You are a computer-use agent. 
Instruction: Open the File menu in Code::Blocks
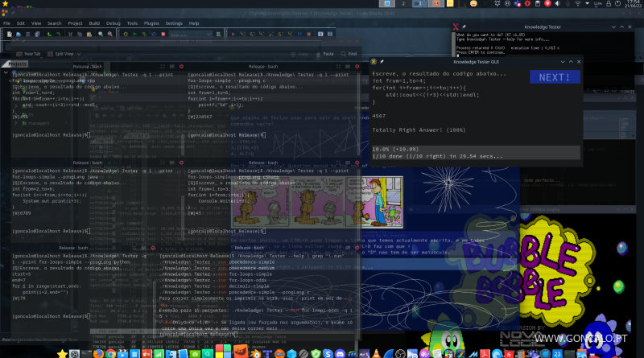coord(7,23)
